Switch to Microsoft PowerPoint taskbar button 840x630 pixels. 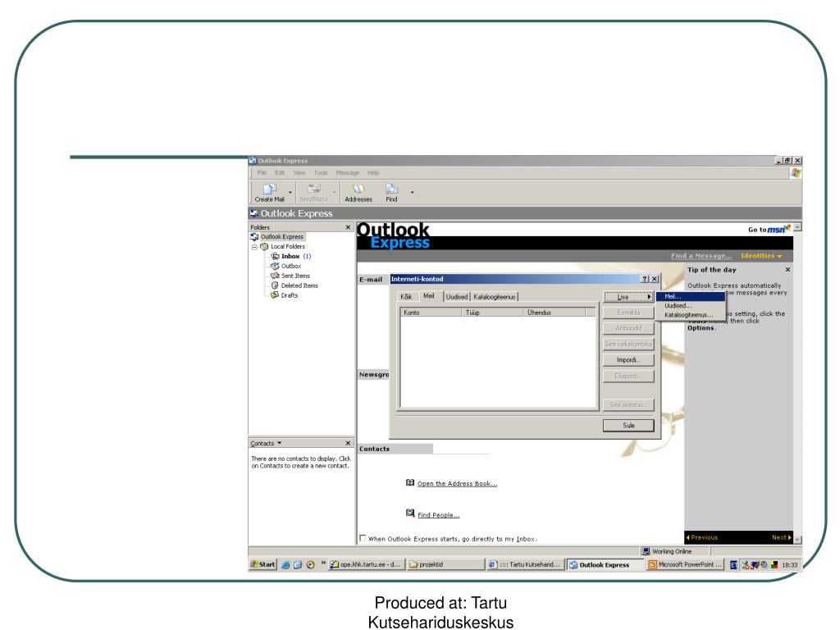coord(686,564)
